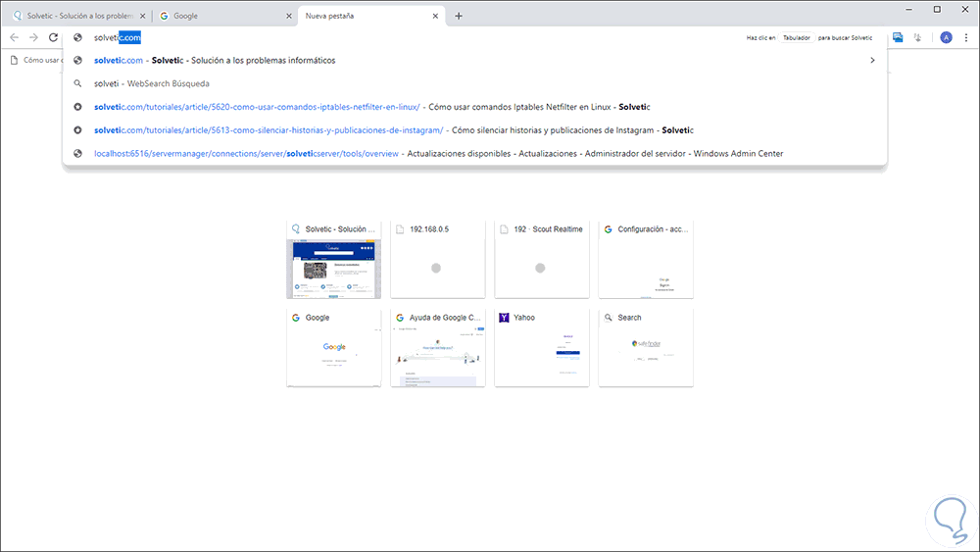Reload the page with the refresh icon
The height and width of the screenshot is (552, 980).
[x=53, y=37]
